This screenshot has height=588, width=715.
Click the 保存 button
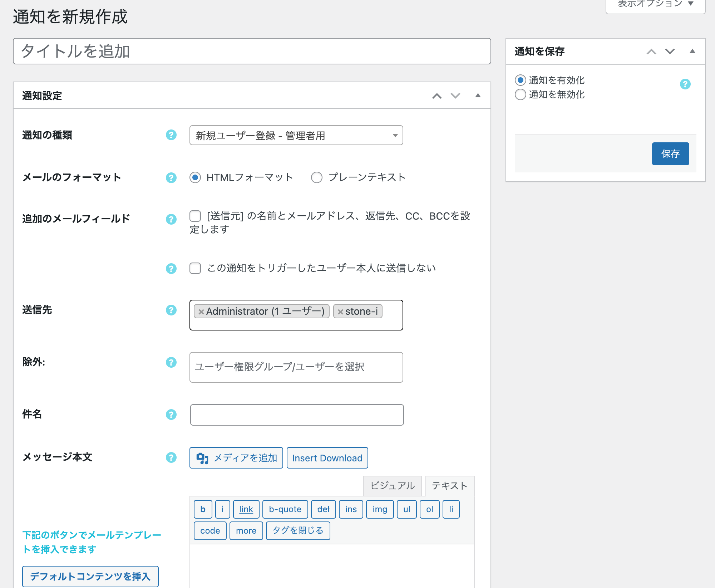click(670, 154)
